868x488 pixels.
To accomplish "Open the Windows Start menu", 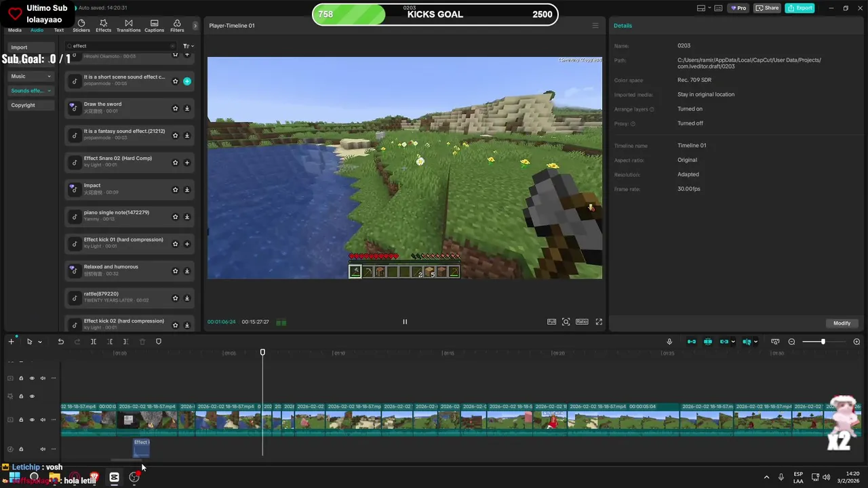I will 14,477.
